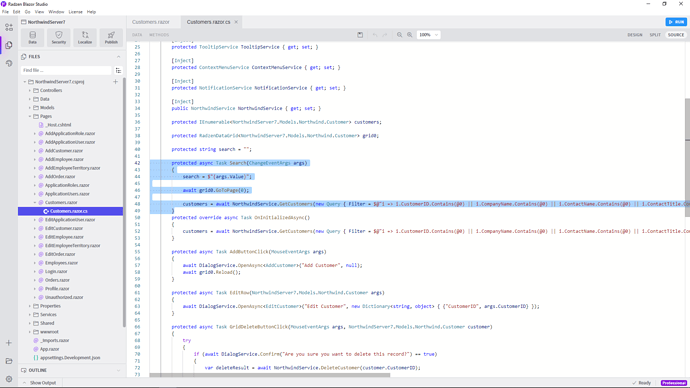Image resolution: width=690 pixels, height=388 pixels.
Task: Click the Find file search field
Action: (x=66, y=70)
